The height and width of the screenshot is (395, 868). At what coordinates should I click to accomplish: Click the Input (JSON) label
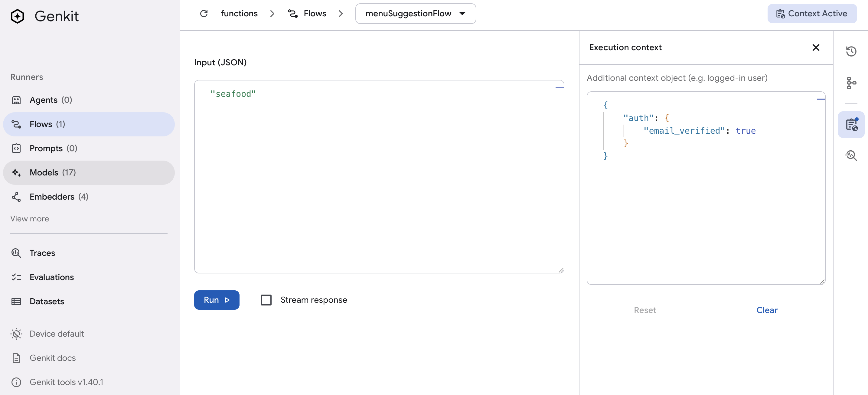click(220, 62)
